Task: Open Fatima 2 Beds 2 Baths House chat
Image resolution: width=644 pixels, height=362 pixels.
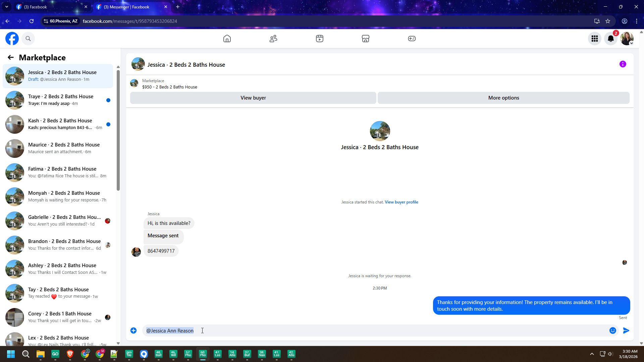Action: coord(58,172)
